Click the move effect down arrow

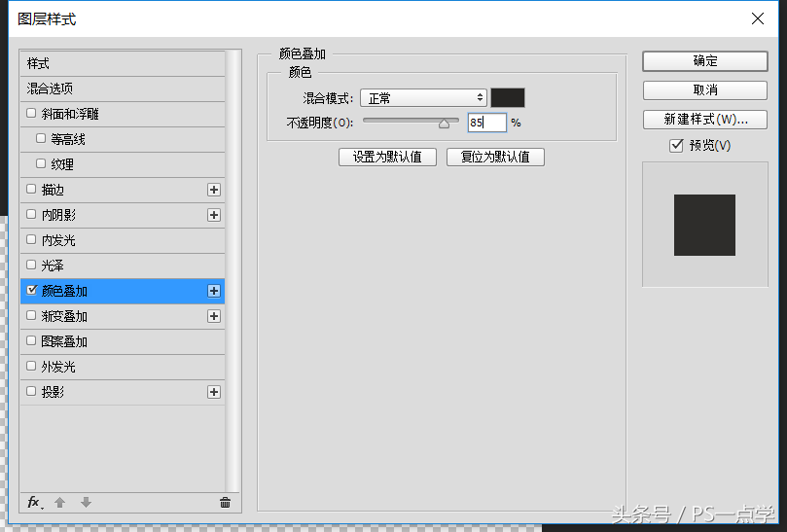[x=86, y=503]
